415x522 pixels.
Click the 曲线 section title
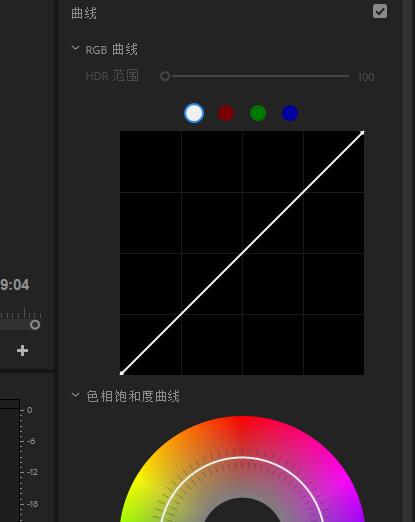[x=84, y=14]
